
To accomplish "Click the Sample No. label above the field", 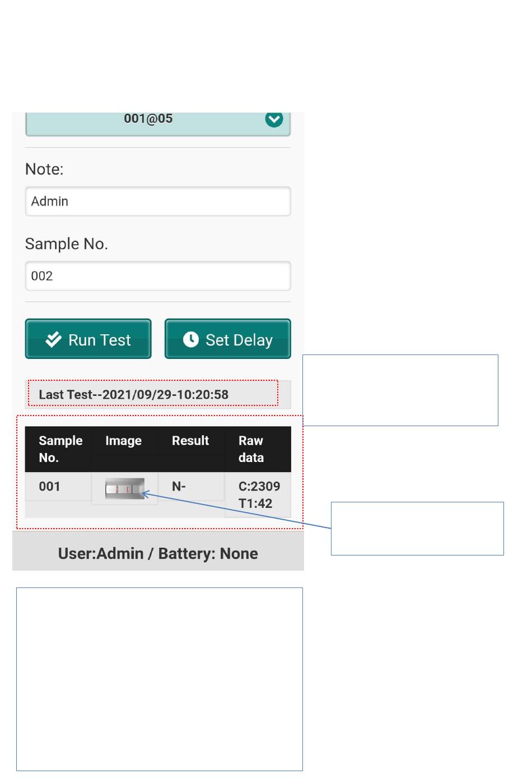I will click(67, 244).
